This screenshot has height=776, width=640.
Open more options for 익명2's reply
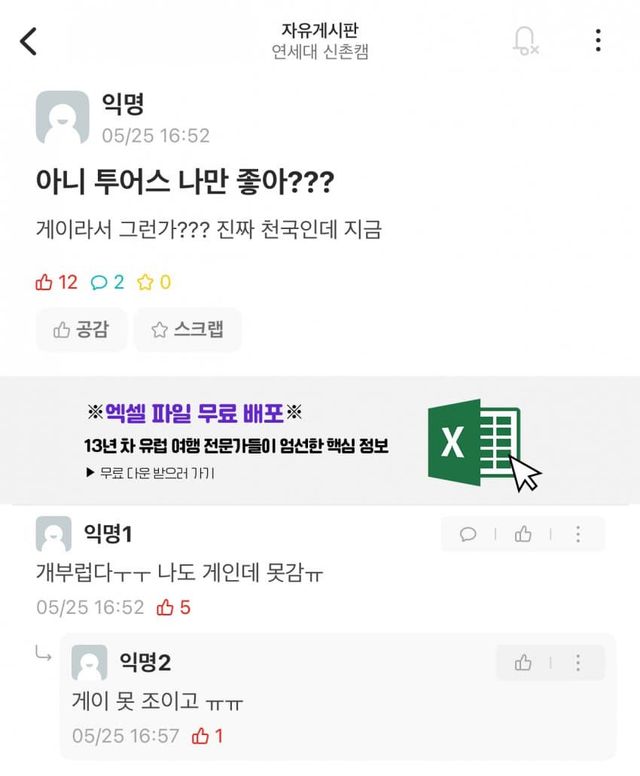click(578, 662)
